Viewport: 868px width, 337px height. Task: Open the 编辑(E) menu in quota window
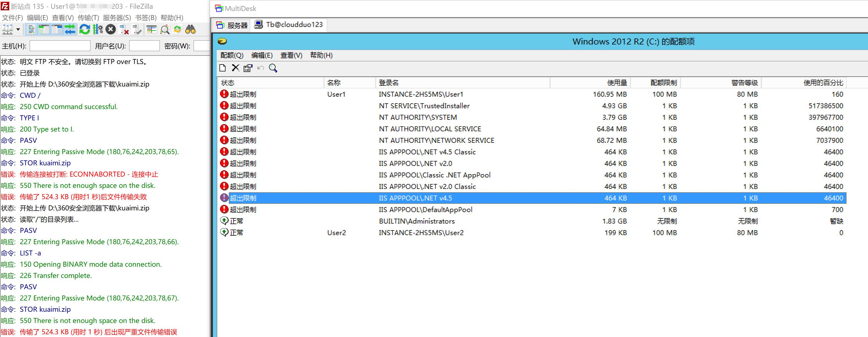(262, 55)
